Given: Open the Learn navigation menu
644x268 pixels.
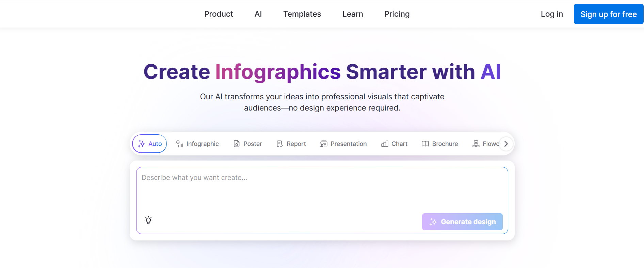Looking at the screenshot, I should (353, 14).
